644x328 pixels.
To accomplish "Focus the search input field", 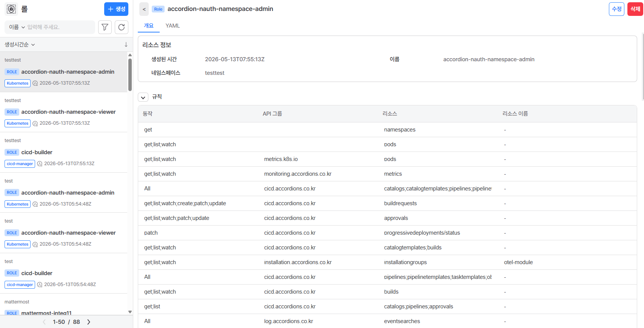I will coord(60,27).
